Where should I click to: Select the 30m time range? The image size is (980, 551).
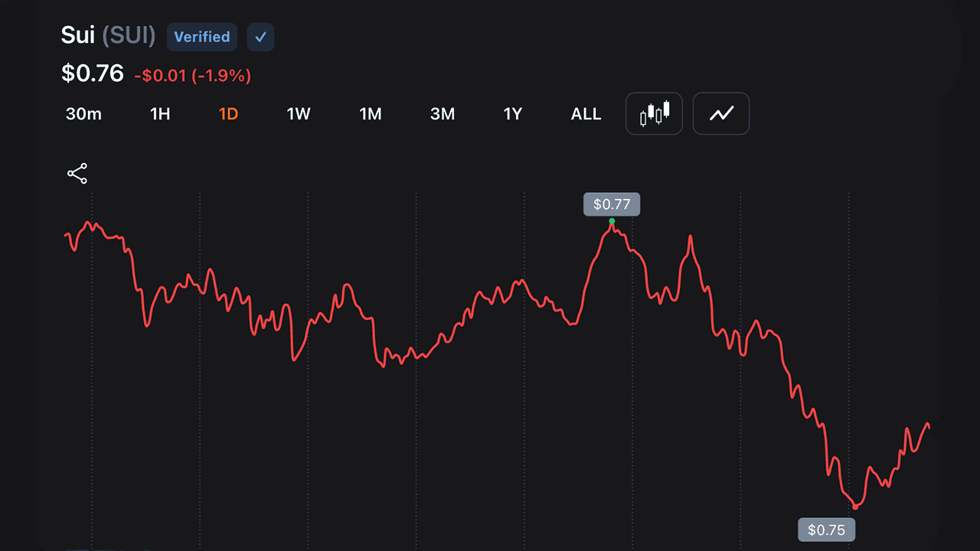point(83,114)
